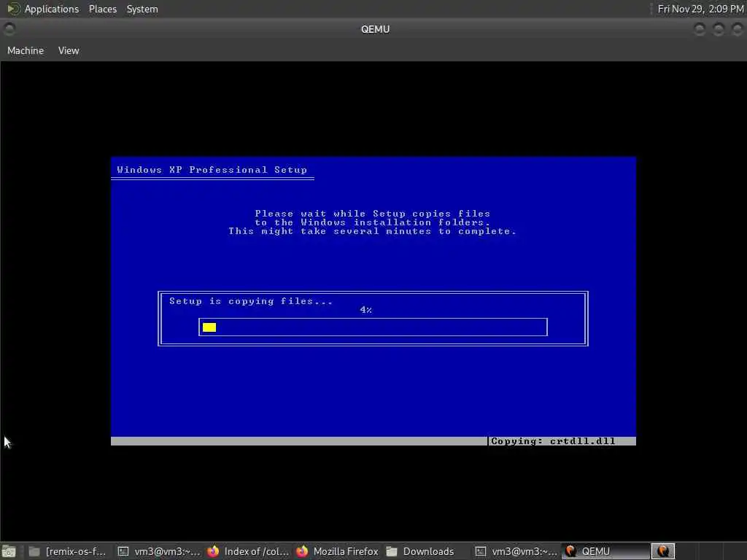
Task: Click the folder icon of remix-os taskbar entry
Action: [34, 551]
